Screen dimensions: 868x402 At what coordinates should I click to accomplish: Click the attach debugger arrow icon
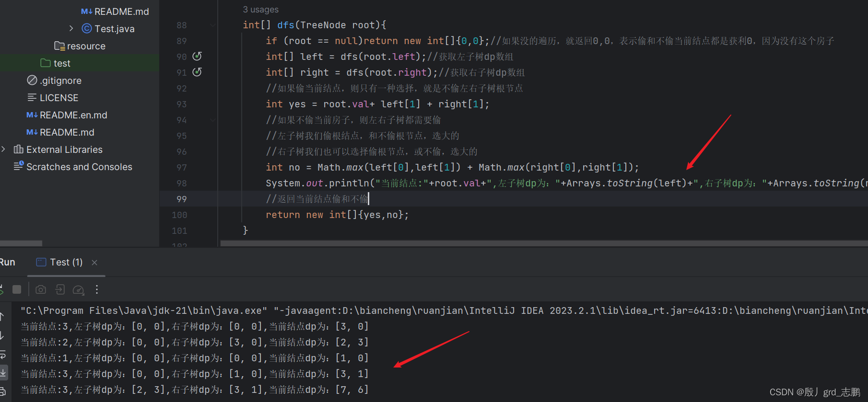pos(60,289)
